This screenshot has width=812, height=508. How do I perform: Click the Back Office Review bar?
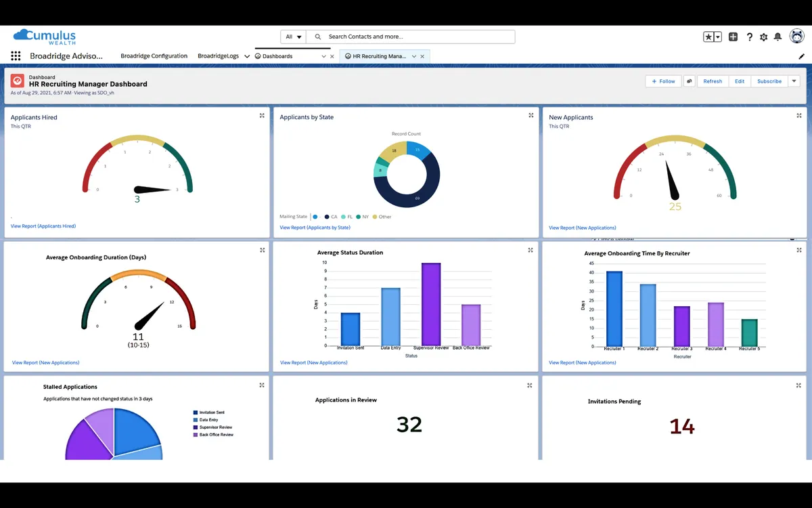pyautogui.click(x=471, y=326)
